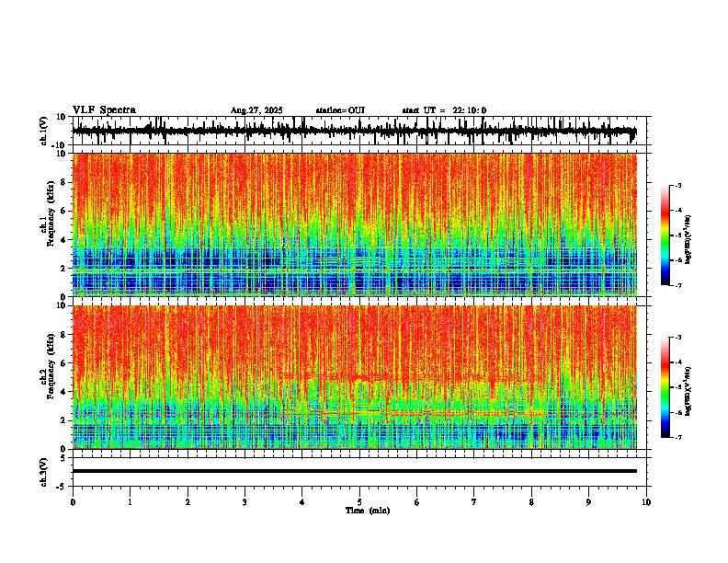728x563 pixels.
Task: Click the ch.2 spectrogram 6 kHz tick label
Action: (x=64, y=363)
